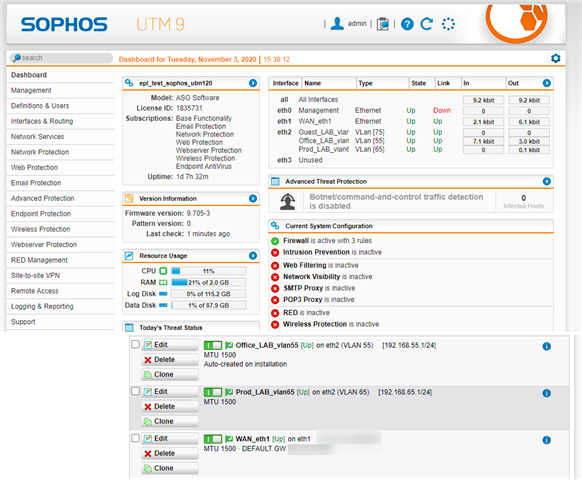Edit the WAN_eth1 interface
This screenshot has height=480, width=582.
(170, 438)
